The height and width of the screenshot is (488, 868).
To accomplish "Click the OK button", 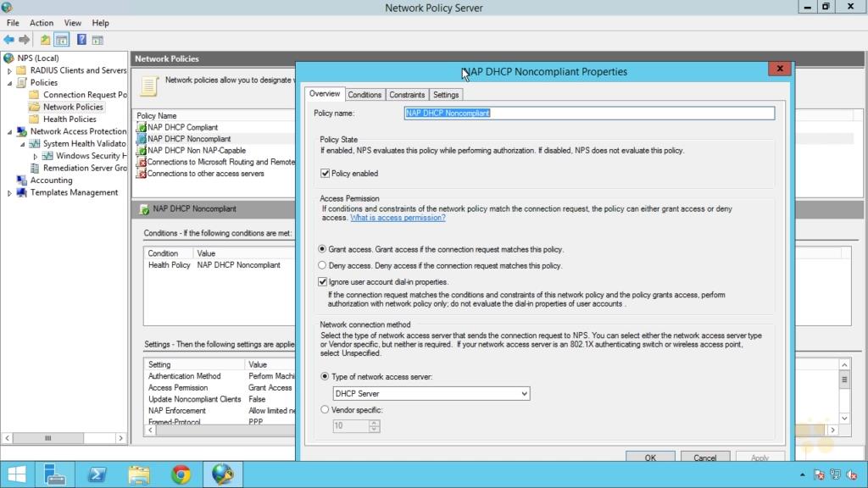I will tap(650, 457).
